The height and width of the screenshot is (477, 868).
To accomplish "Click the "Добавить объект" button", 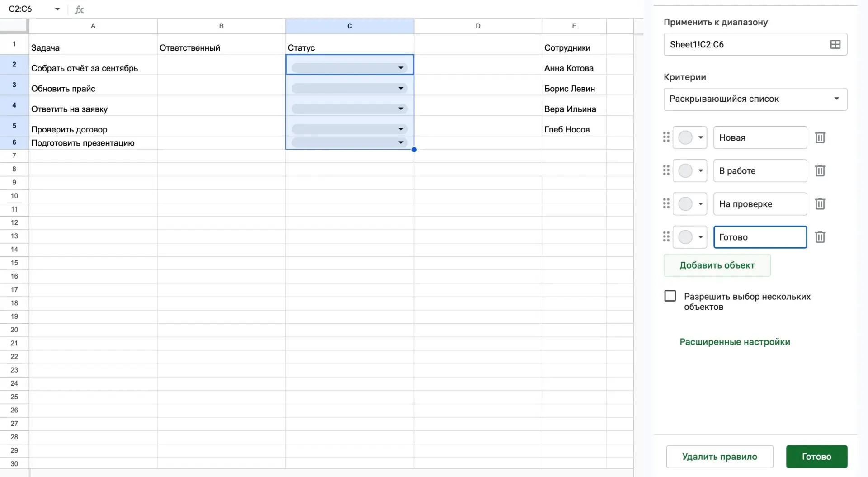I will click(717, 265).
